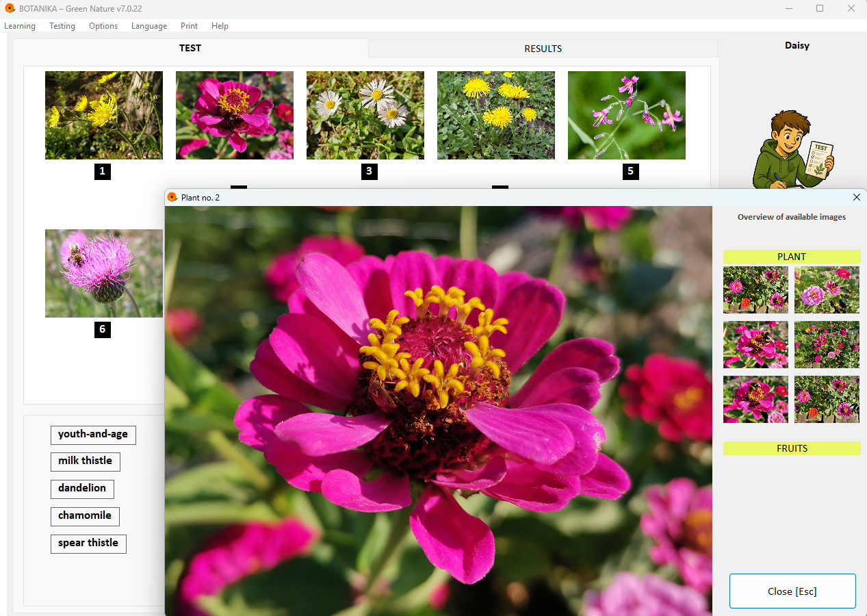This screenshot has height=616, width=867.
Task: Open the yellow dandelion-like flowers photo
Action: [x=496, y=115]
